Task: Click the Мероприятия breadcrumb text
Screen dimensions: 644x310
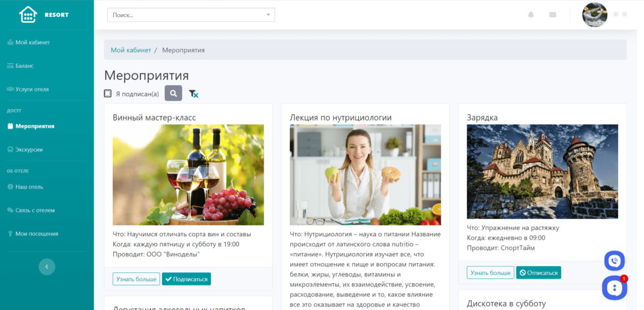Action: [183, 50]
